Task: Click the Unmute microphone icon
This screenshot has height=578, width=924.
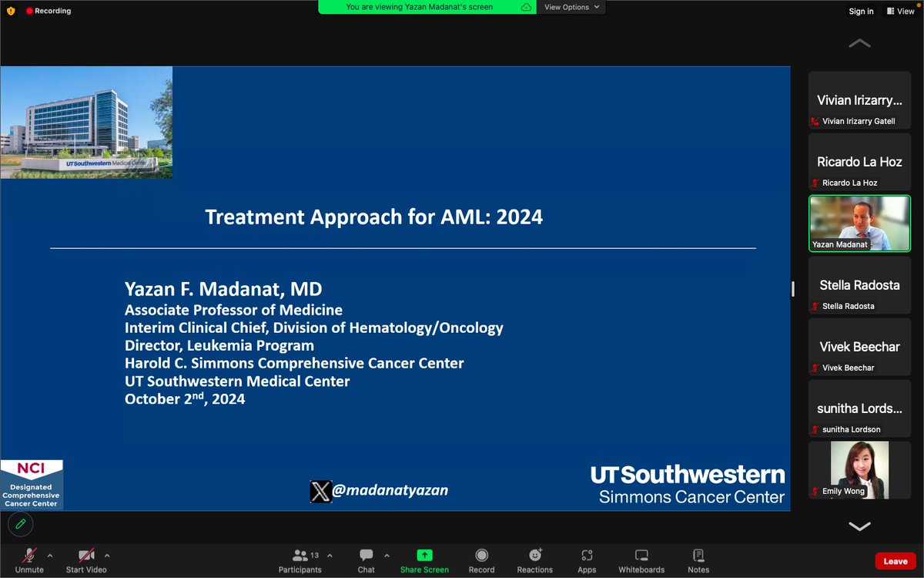Action: (29, 555)
